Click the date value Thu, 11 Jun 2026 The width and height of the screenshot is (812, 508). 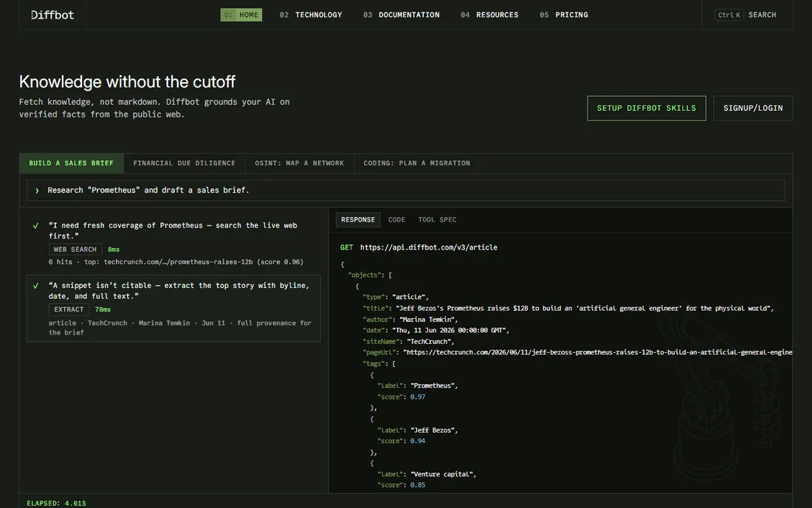coord(450,330)
